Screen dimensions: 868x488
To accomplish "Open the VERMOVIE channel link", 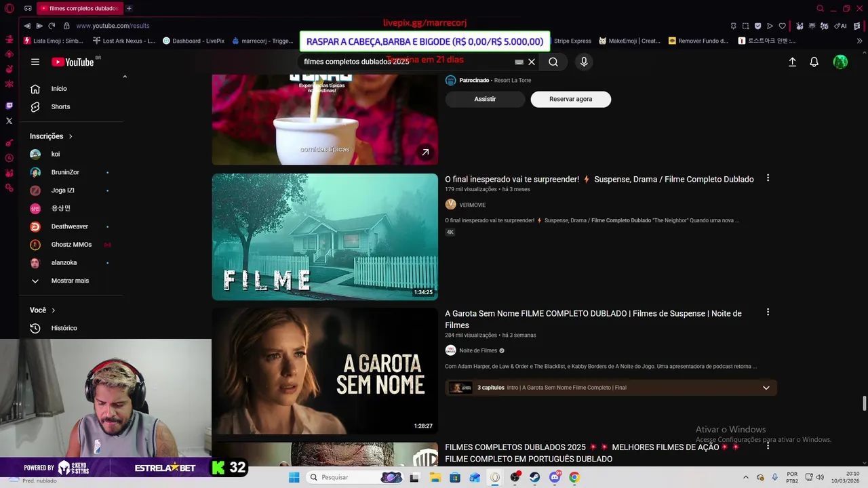I will (473, 205).
